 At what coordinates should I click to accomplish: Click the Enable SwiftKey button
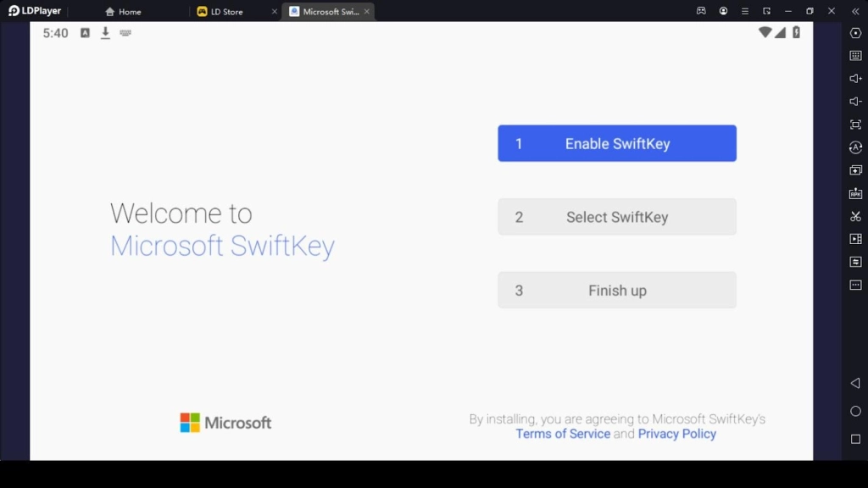point(617,143)
